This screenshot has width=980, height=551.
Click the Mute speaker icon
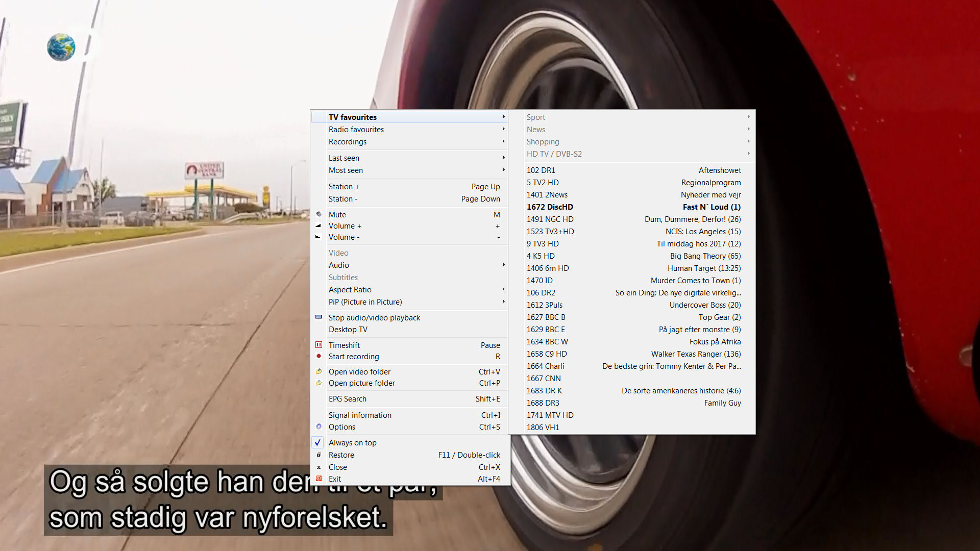[x=318, y=214]
